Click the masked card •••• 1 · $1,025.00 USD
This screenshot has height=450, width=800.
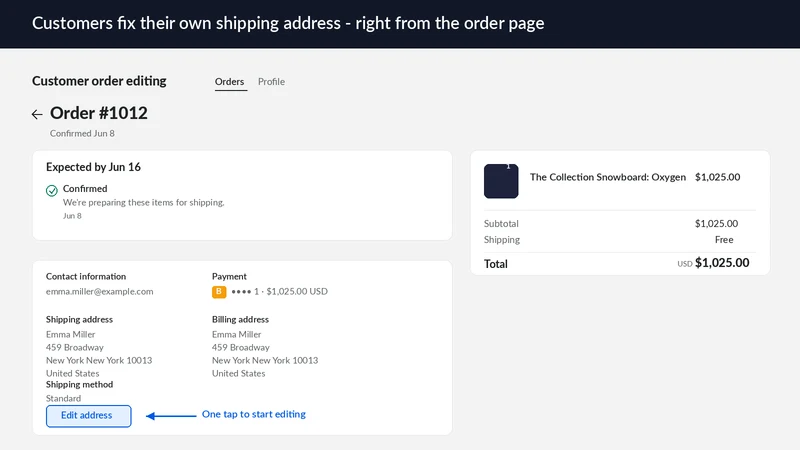click(x=280, y=291)
